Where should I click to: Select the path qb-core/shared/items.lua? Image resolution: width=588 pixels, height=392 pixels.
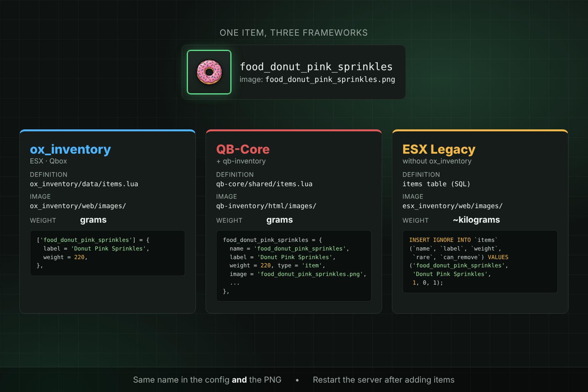pyautogui.click(x=264, y=184)
